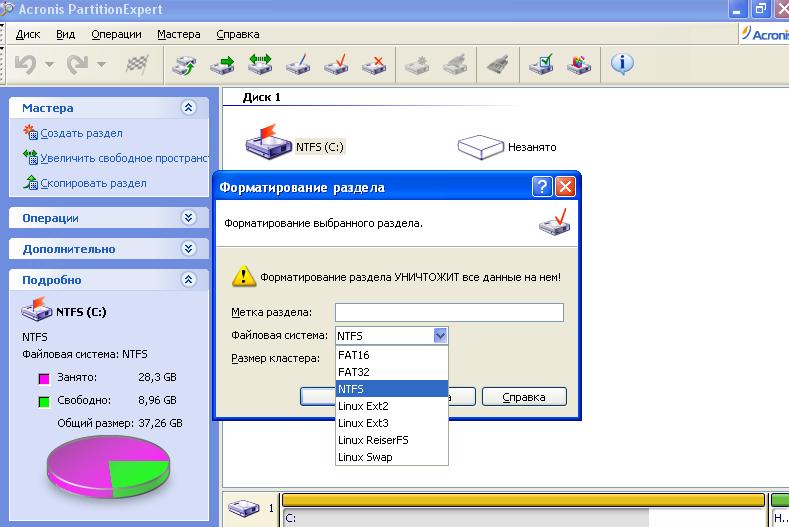Click the Файловая система: NTFS detail text
The width and height of the screenshot is (789, 527).
click(x=85, y=354)
